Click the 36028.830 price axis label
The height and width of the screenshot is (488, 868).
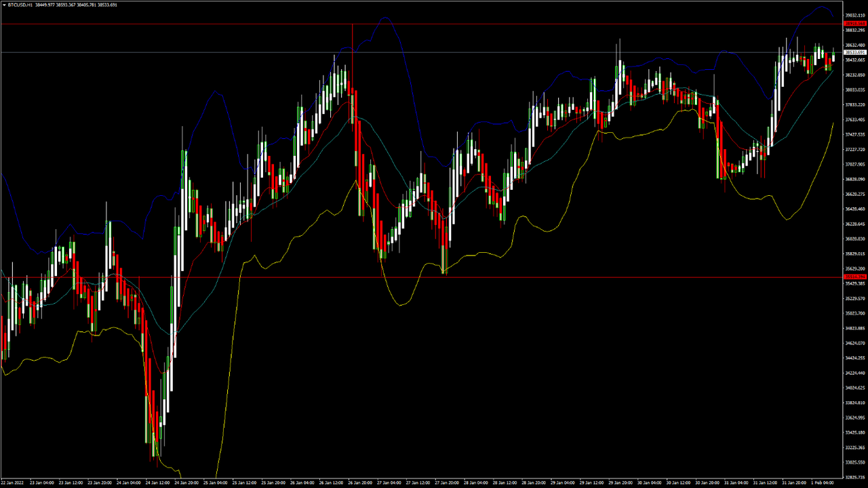tap(854, 239)
